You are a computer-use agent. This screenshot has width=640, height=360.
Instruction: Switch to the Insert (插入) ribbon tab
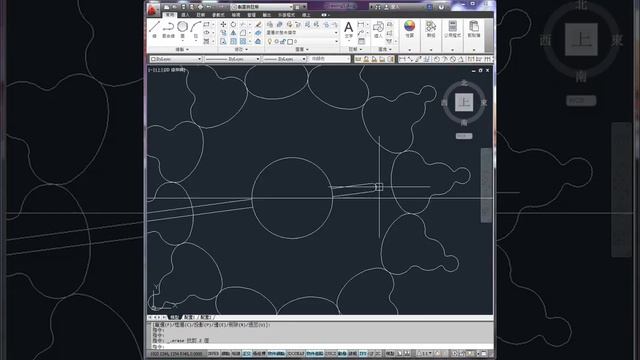click(x=186, y=15)
